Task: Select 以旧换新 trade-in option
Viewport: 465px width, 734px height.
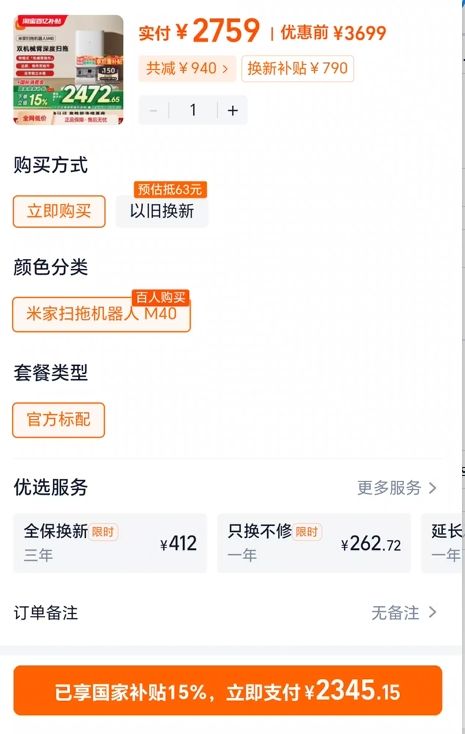Action: point(162,212)
